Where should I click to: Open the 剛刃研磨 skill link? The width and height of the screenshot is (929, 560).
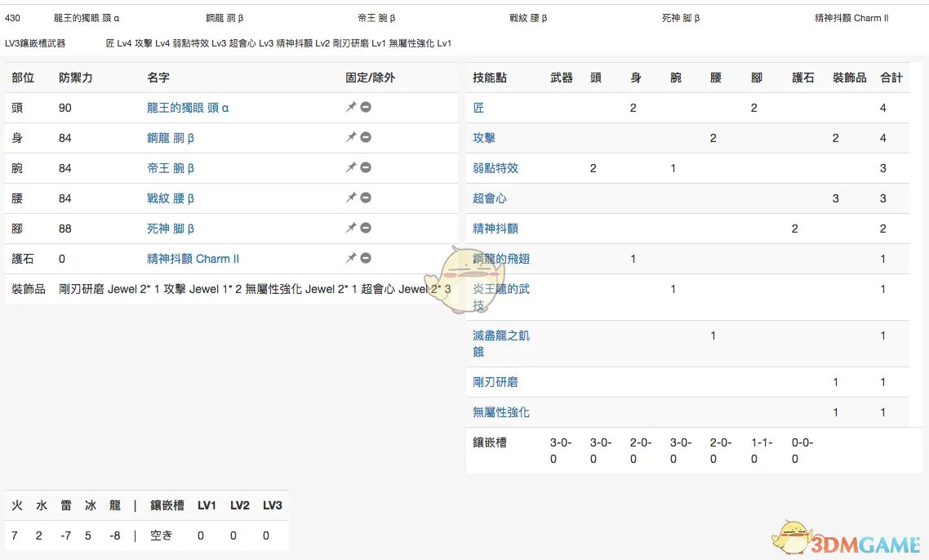[x=495, y=381]
